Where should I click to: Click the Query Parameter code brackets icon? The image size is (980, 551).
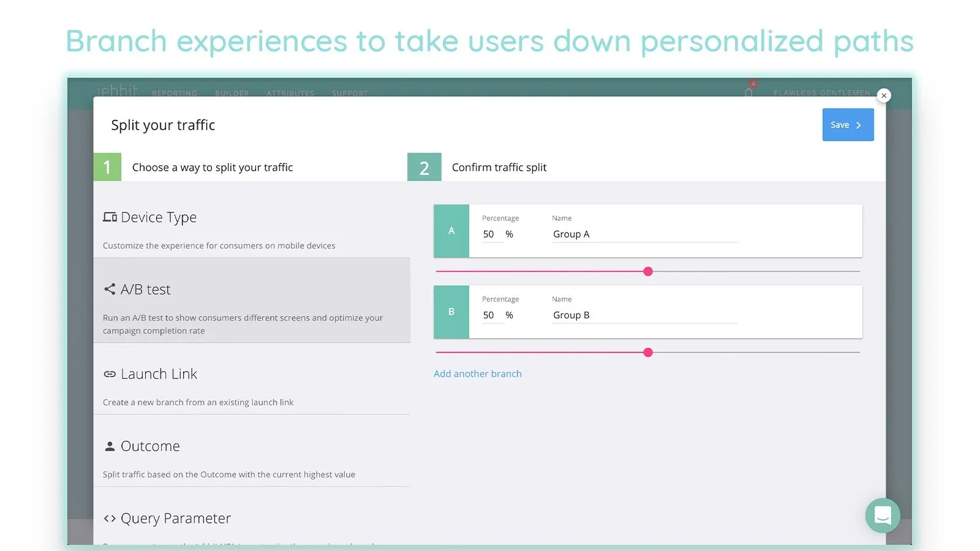point(110,519)
